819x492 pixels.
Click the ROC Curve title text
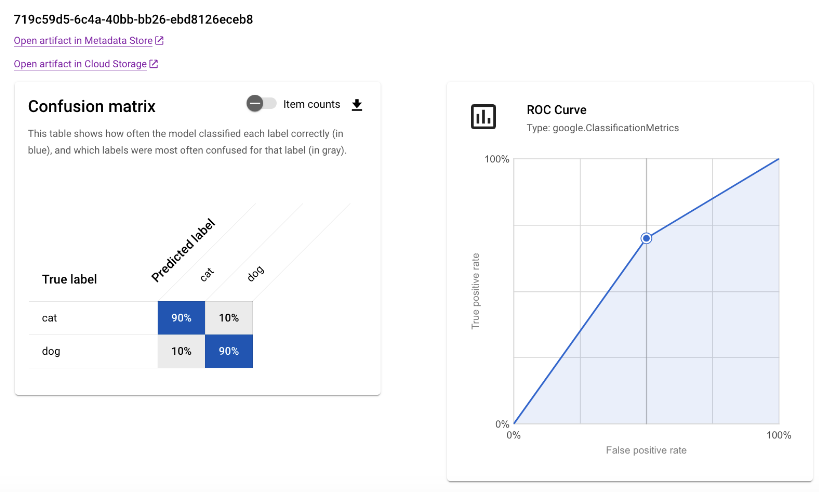pos(556,110)
